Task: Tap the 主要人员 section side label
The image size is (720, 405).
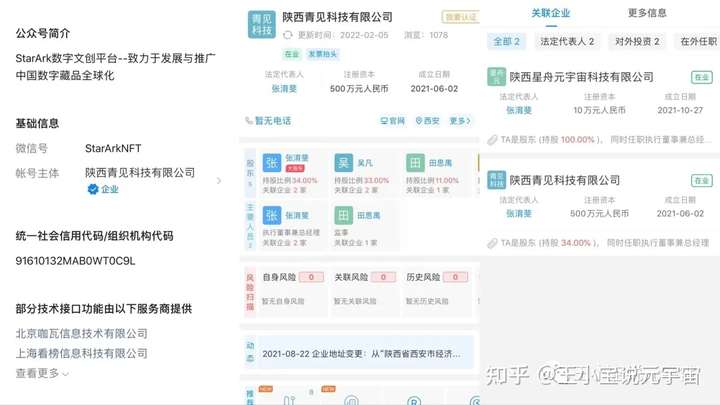Action: click(x=250, y=226)
